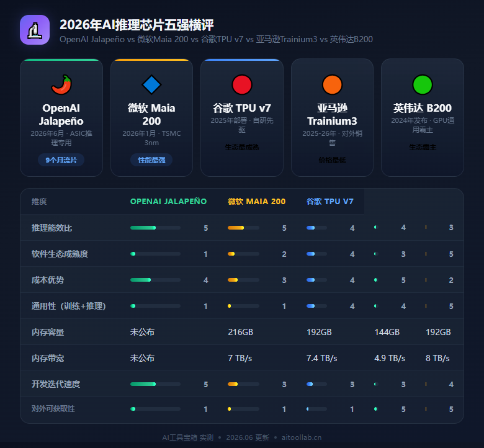Screen dimensions: 484x448
Task: Click the 9个月流片 badge
Action: (x=61, y=160)
